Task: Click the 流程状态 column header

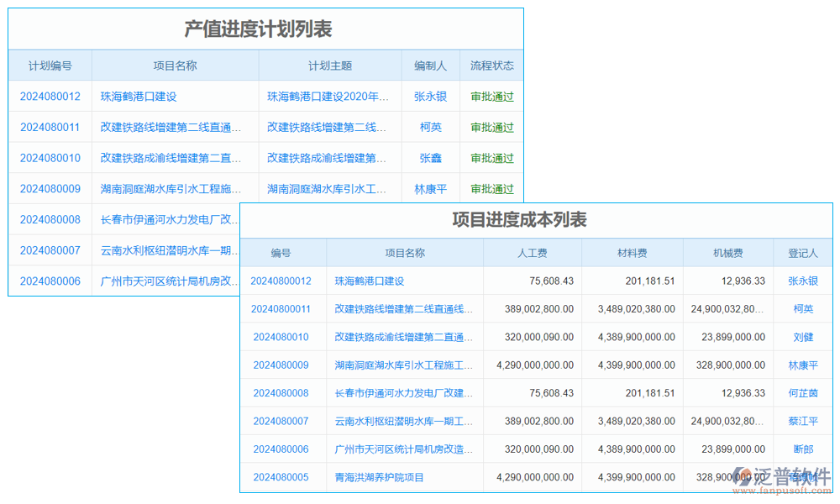Action: (491, 65)
